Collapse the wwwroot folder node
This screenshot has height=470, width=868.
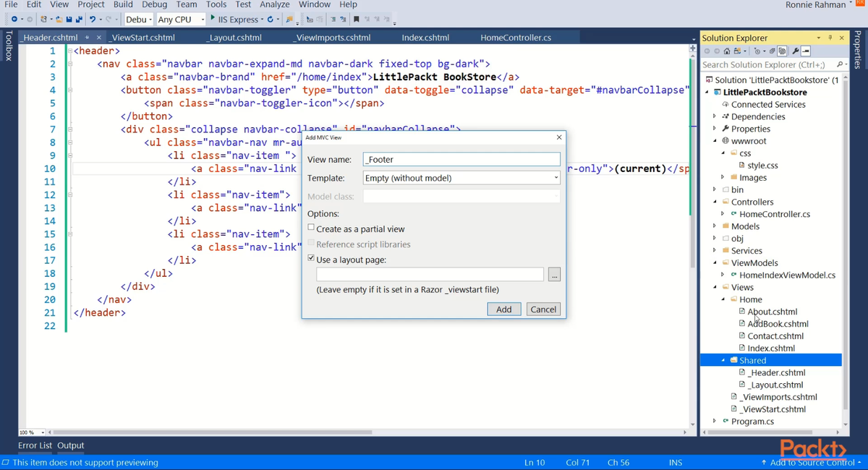[x=715, y=141]
